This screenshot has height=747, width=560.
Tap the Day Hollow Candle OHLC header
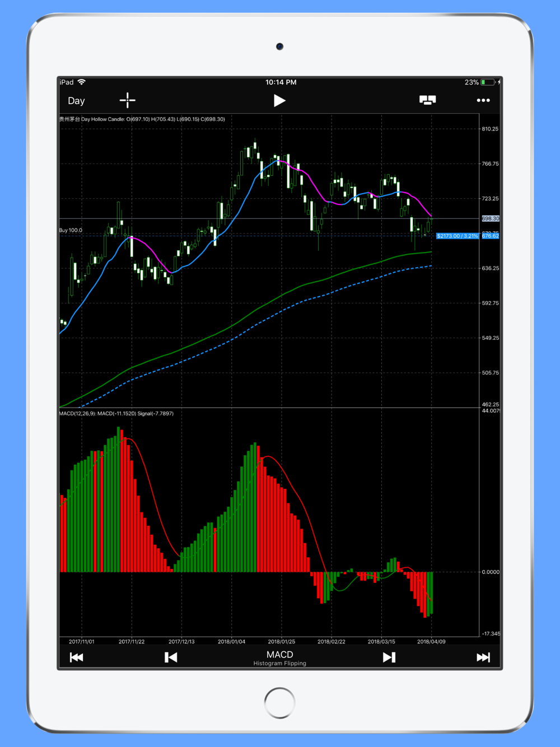tap(142, 119)
